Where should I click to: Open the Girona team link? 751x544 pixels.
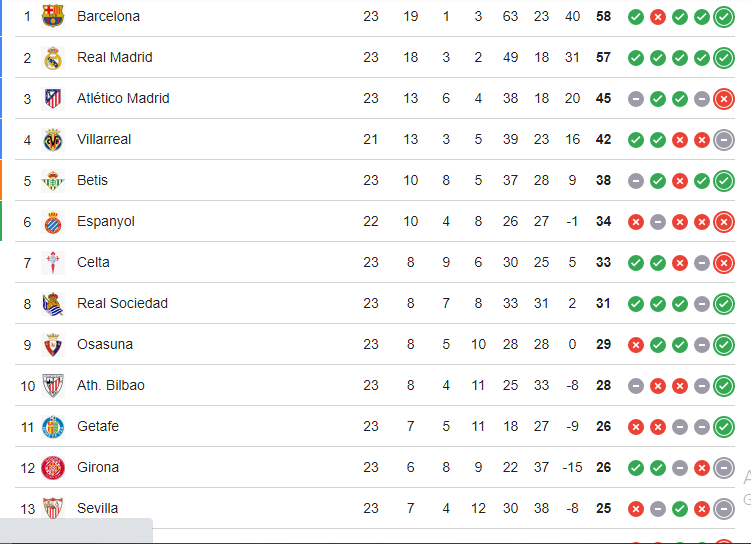[x=98, y=467]
